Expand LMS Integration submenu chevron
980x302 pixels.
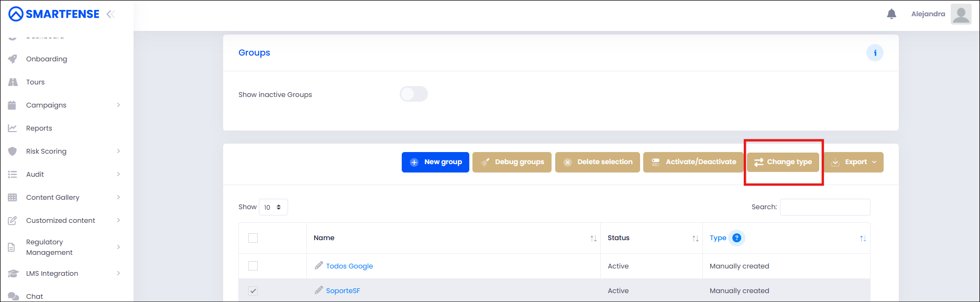118,273
